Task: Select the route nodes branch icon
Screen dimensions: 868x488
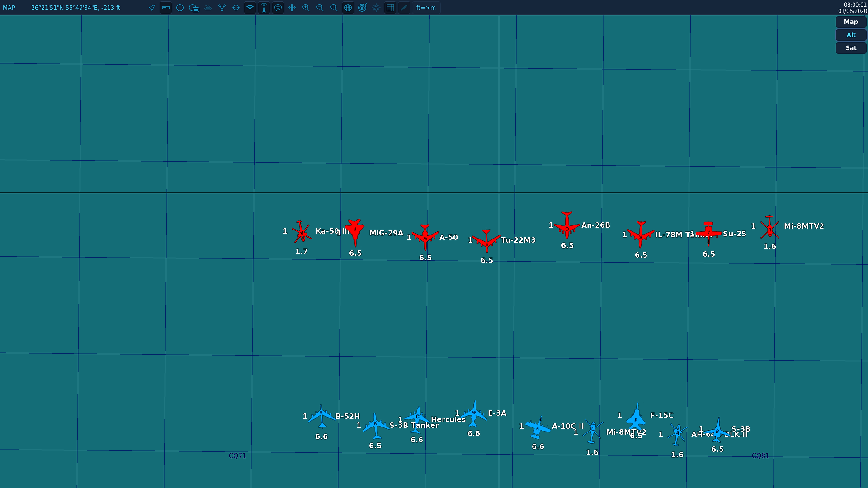Action: pos(222,8)
